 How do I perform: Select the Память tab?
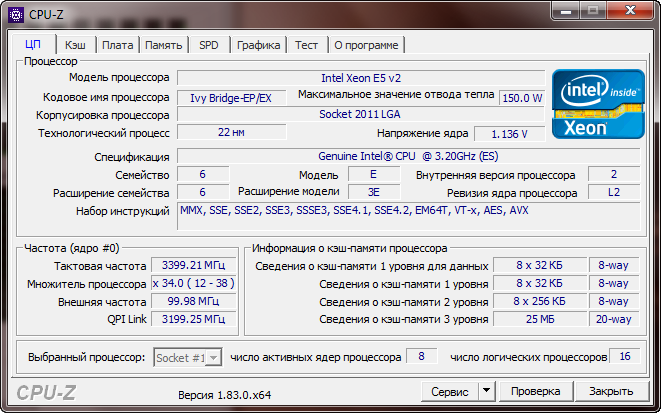(164, 45)
